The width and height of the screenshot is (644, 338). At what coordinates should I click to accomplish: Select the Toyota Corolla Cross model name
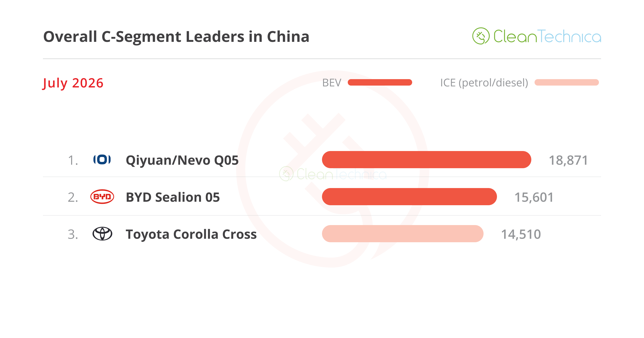(191, 234)
